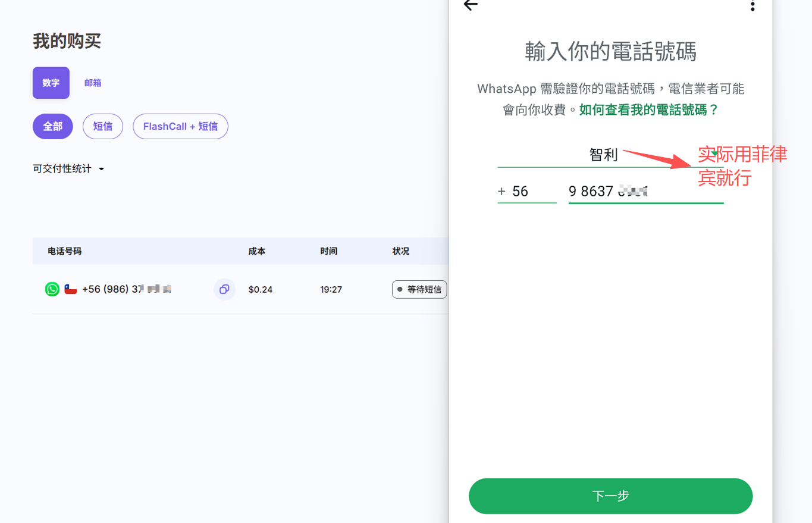
Task: Click the 輸入你的電話號碼 heading in WhatsApp
Action: tap(610, 52)
